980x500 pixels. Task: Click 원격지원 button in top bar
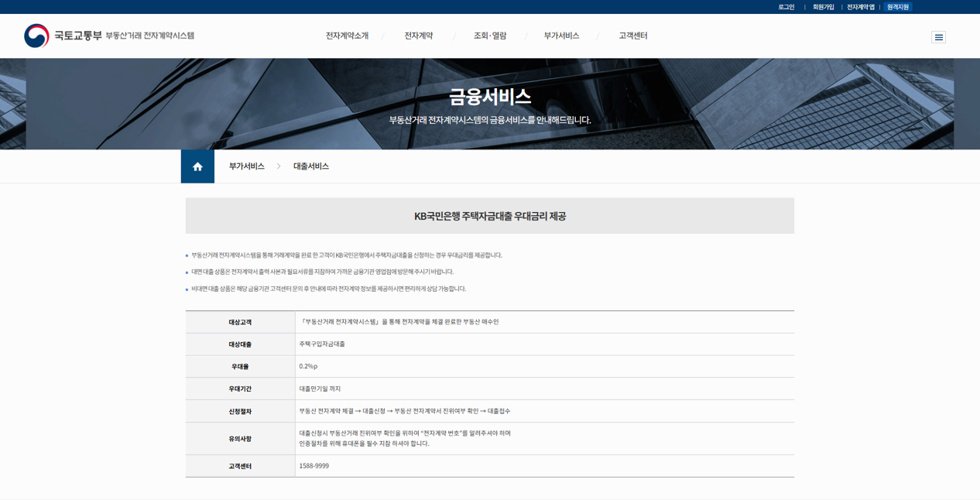898,7
